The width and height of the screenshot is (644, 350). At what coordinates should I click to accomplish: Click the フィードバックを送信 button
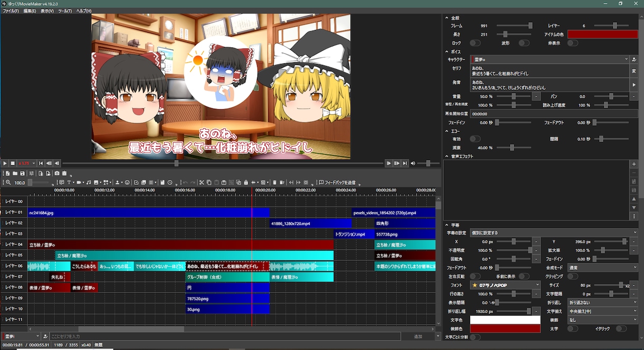coord(336,182)
